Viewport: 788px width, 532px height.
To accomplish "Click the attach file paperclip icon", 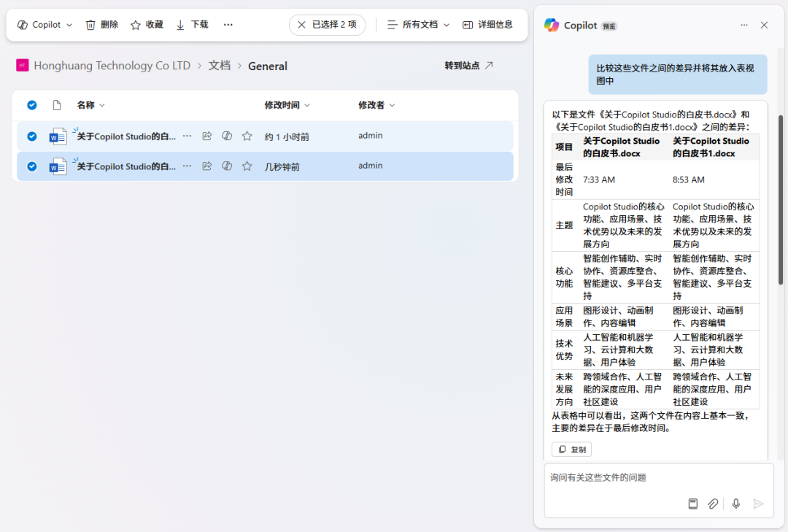I will click(713, 504).
